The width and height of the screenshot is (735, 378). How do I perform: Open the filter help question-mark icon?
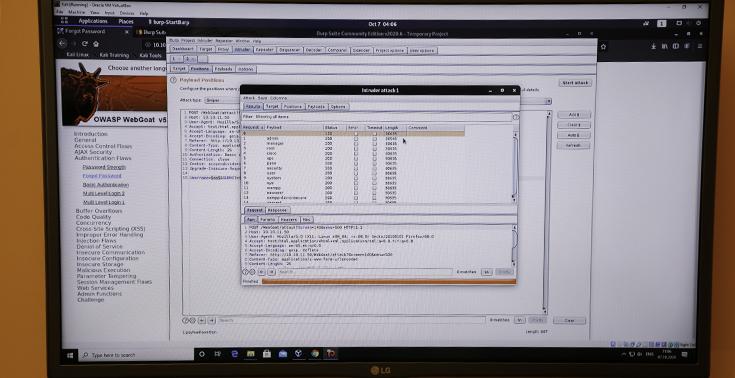(516, 117)
